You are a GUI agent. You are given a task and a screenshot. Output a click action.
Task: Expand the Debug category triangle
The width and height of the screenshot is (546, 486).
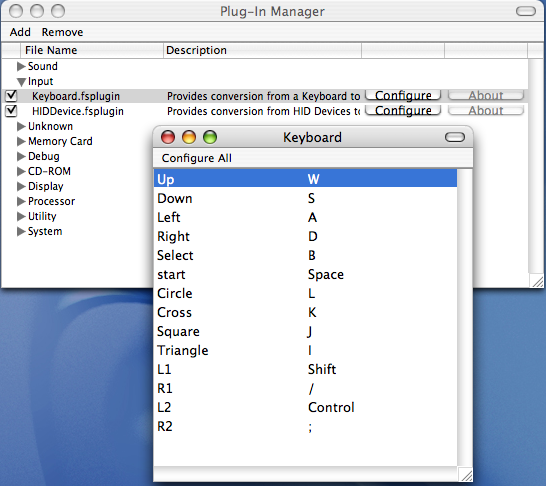21,156
